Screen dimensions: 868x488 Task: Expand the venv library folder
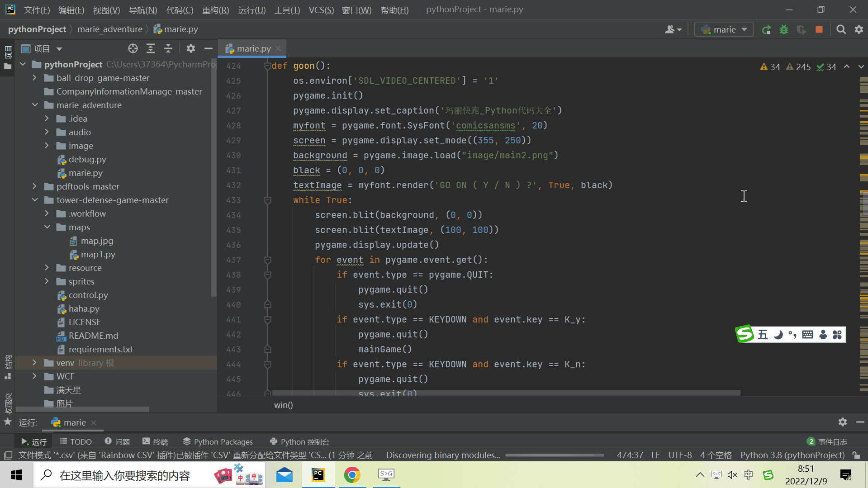[34, 363]
